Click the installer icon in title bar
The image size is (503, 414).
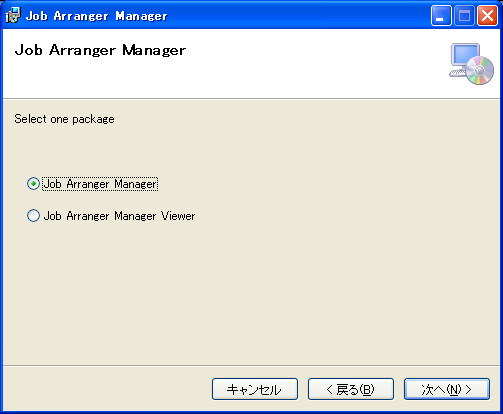(13, 15)
